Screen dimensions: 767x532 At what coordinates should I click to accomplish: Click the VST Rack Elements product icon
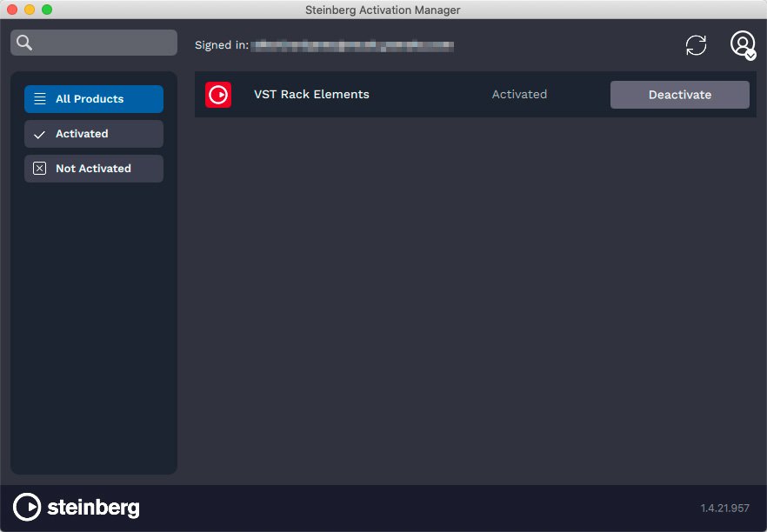point(218,94)
